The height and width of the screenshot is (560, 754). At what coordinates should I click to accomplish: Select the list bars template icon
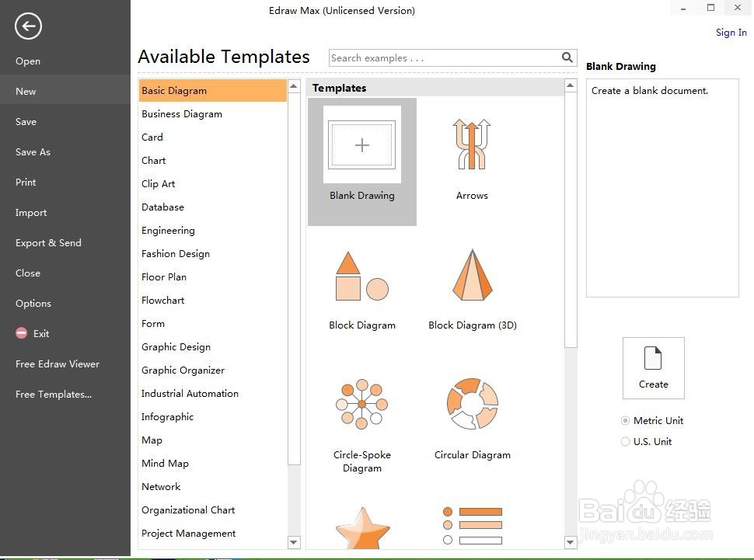[472, 526]
